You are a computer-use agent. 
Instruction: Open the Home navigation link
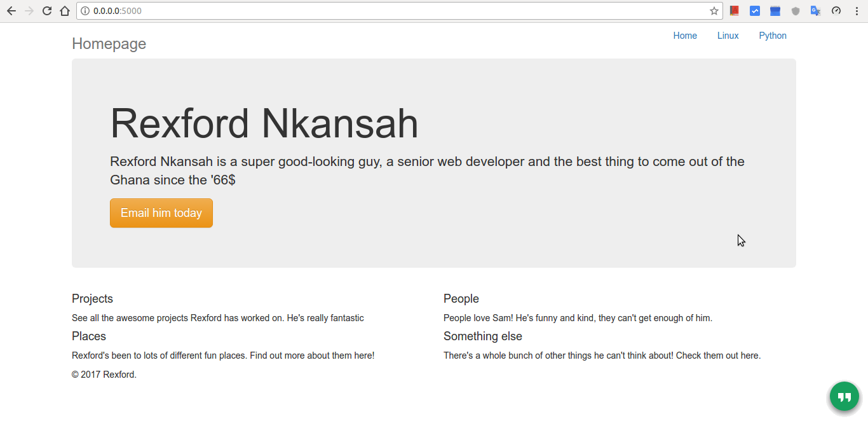point(685,36)
